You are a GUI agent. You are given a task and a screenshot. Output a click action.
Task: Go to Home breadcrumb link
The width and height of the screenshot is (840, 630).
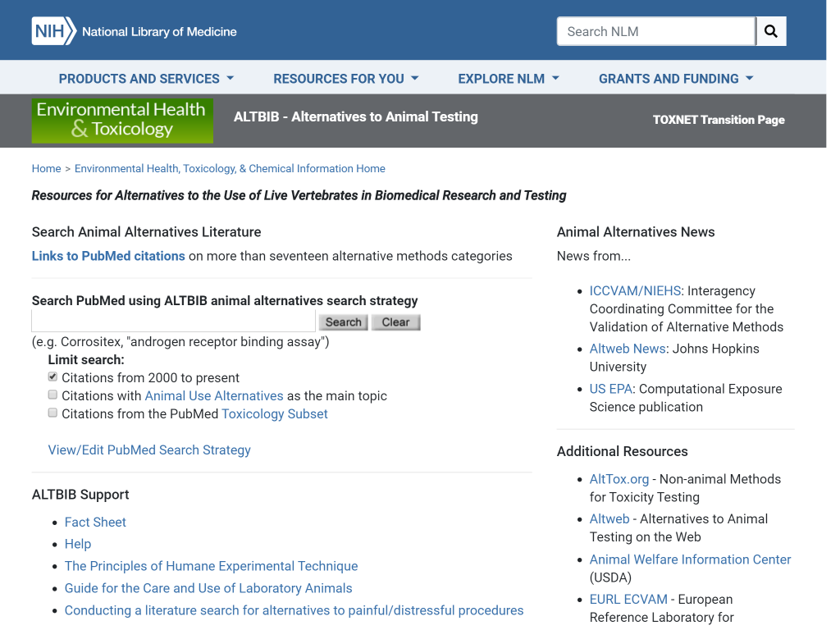coord(46,169)
